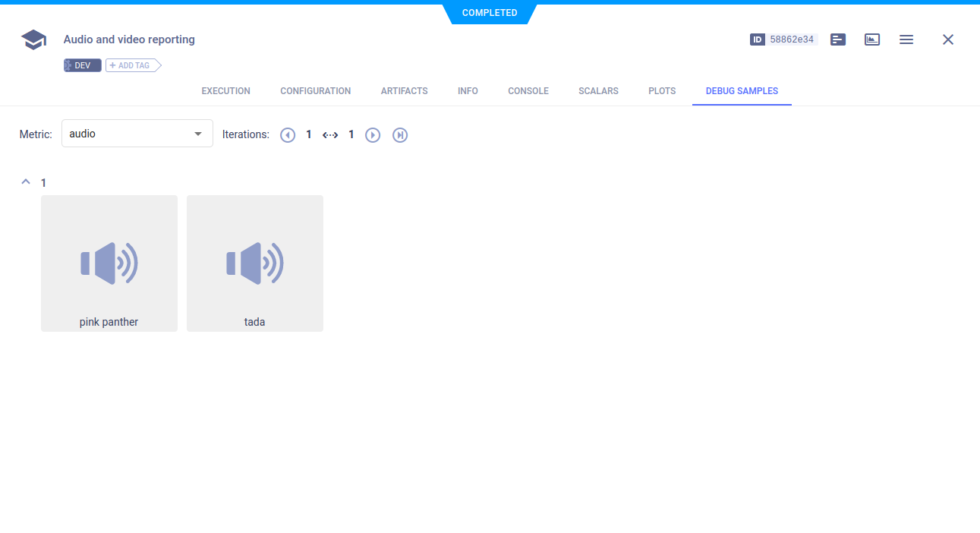Jump to the newest iteration icon
This screenshot has height=533, width=980.
(x=400, y=134)
